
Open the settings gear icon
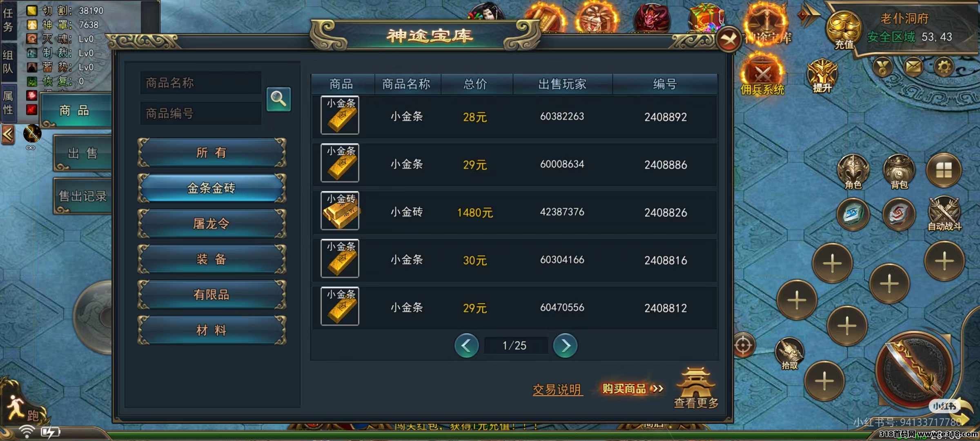(944, 66)
